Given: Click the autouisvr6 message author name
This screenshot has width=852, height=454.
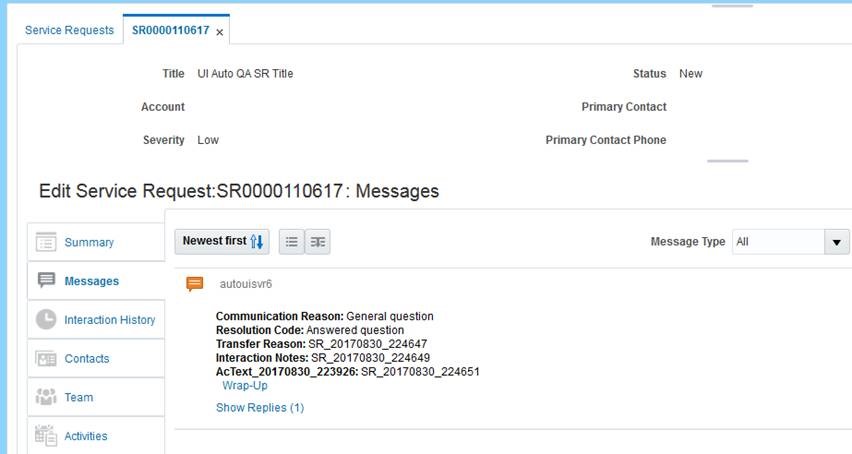Looking at the screenshot, I should (x=246, y=284).
